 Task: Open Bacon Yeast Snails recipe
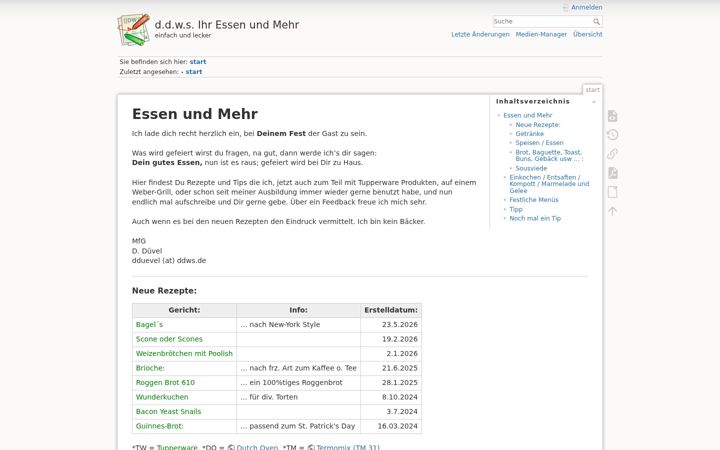(168, 412)
